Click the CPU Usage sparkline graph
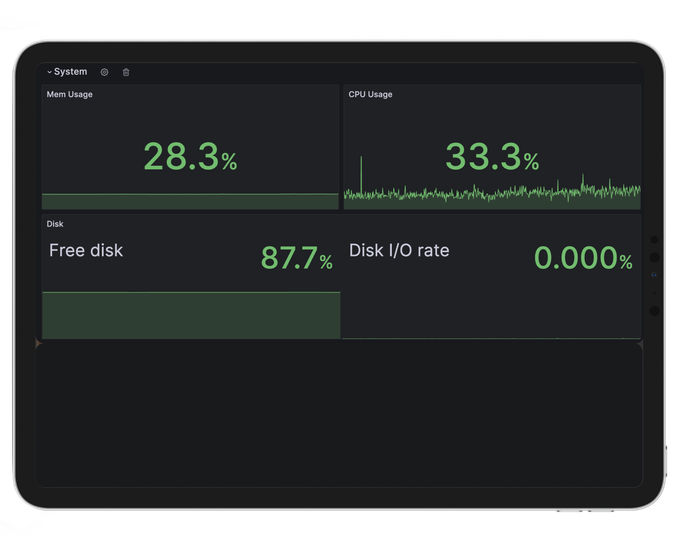 (500, 193)
